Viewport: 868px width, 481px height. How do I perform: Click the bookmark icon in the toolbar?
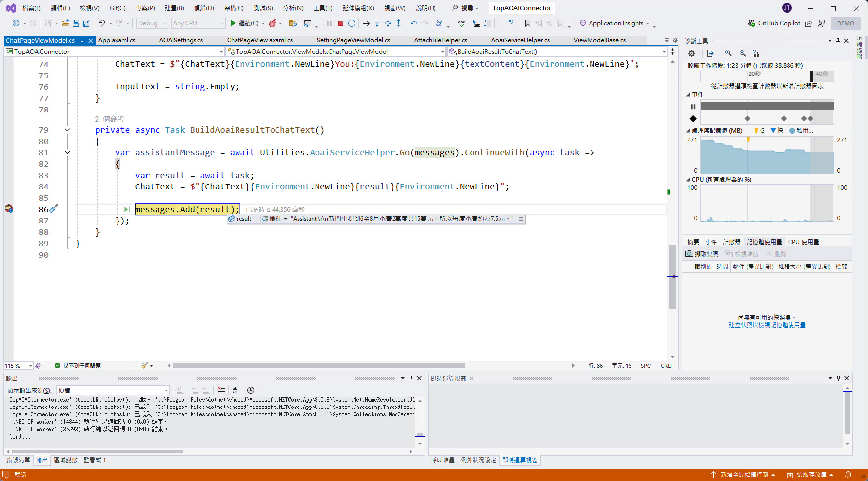pyautogui.click(x=528, y=23)
